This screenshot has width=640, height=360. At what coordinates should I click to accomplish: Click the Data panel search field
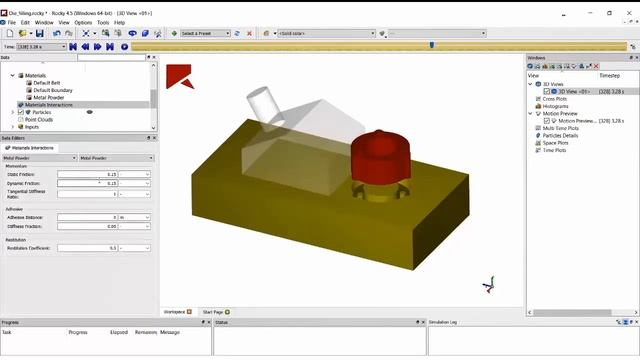111,58
